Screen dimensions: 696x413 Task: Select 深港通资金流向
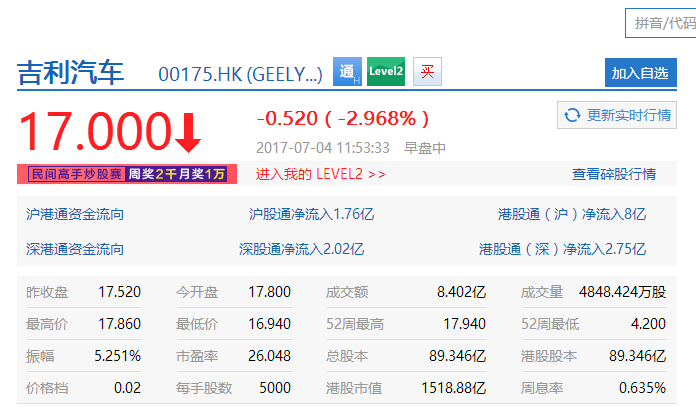[76, 248]
